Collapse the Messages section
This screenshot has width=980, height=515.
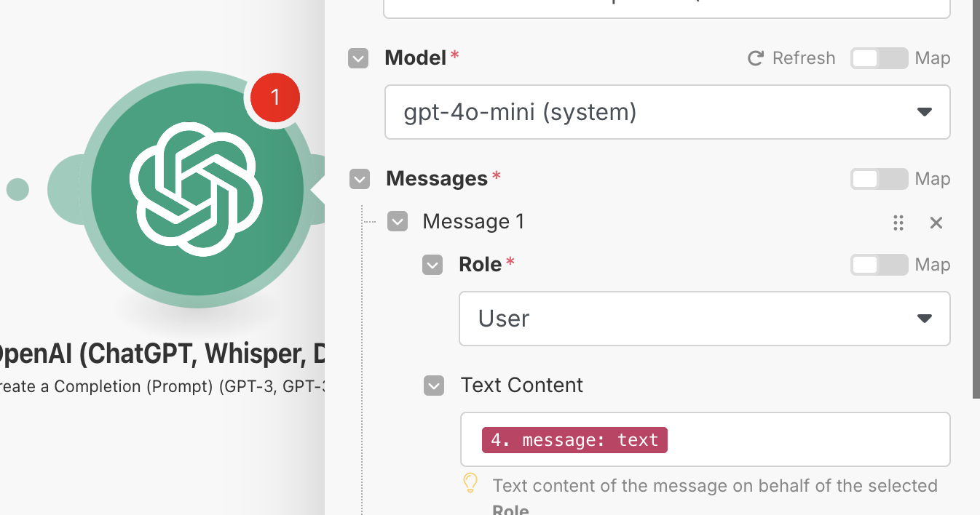tap(360, 179)
